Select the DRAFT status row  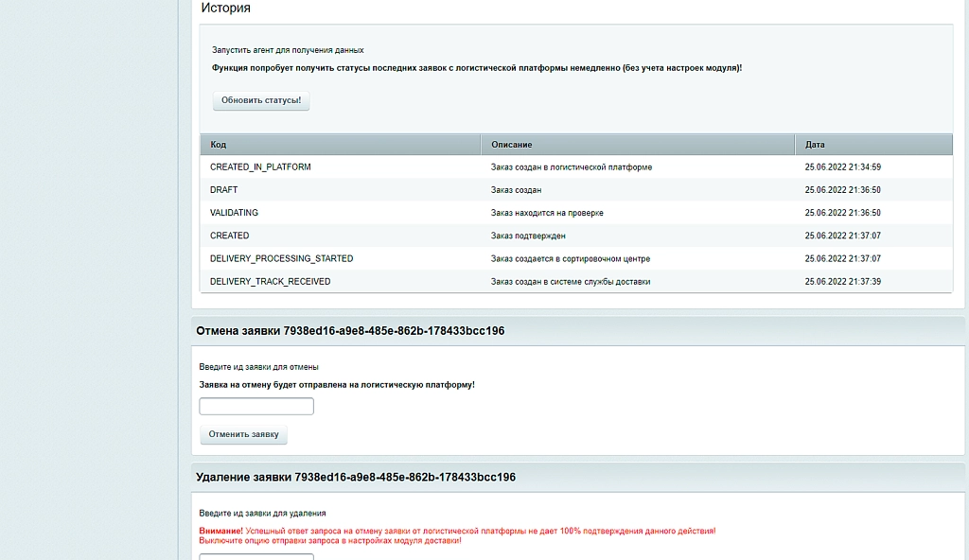tap(576, 190)
